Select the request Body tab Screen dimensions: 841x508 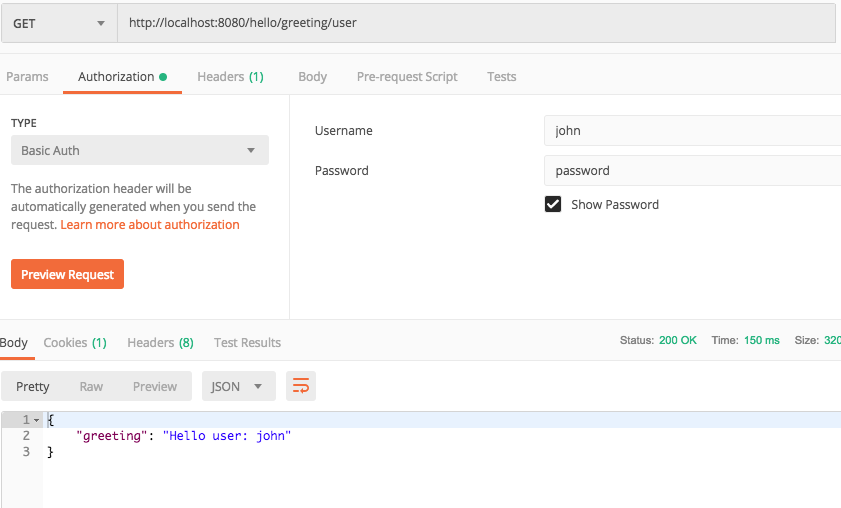coord(313,77)
